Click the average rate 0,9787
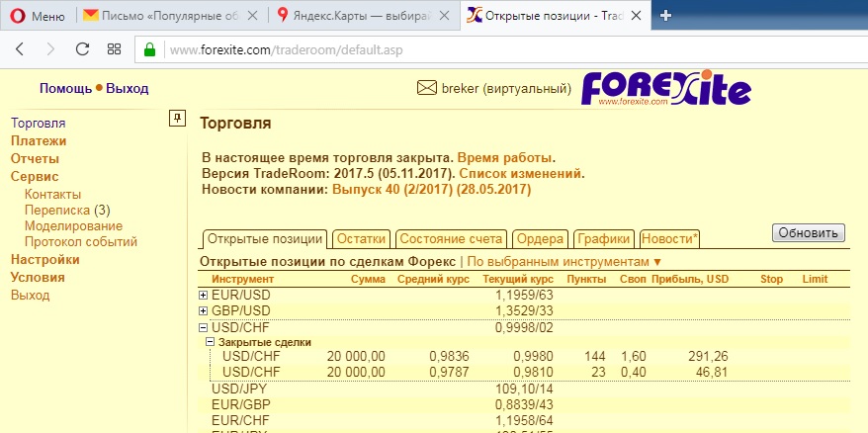The width and height of the screenshot is (868, 433). (x=449, y=372)
